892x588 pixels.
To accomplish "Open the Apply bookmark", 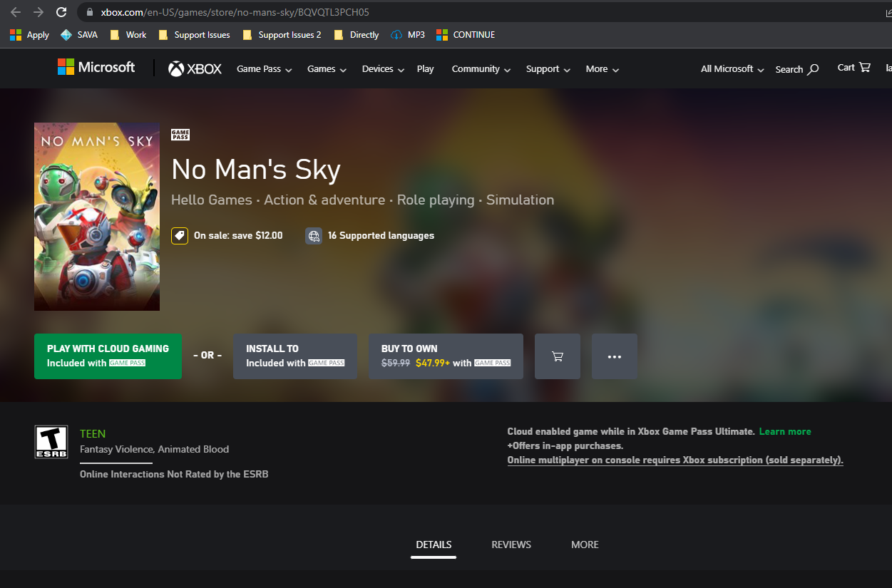I will (x=29, y=35).
